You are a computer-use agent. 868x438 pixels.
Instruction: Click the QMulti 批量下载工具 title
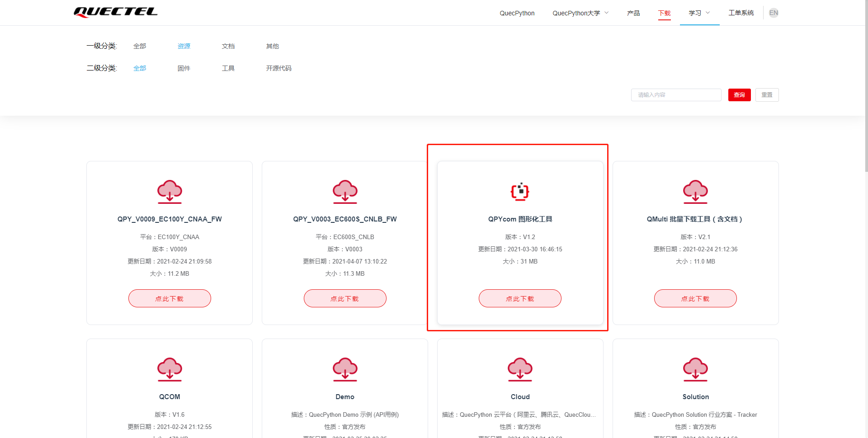[x=695, y=219]
